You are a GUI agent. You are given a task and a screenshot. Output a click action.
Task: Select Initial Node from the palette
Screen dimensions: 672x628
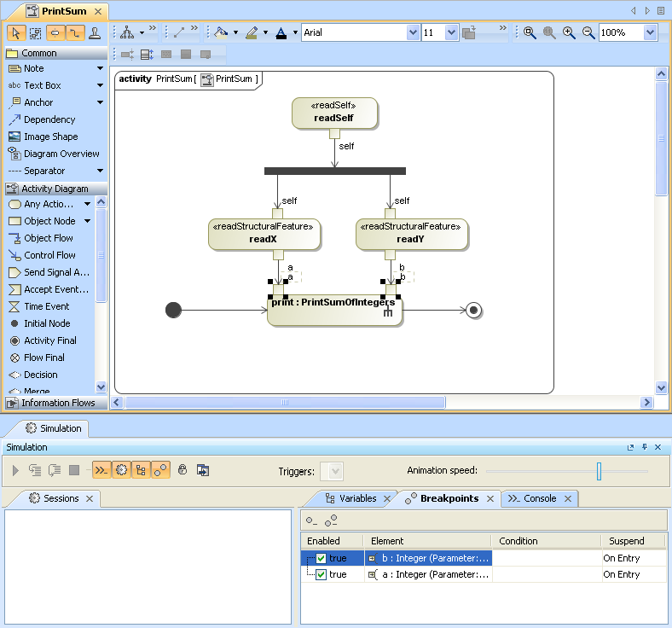[47, 323]
